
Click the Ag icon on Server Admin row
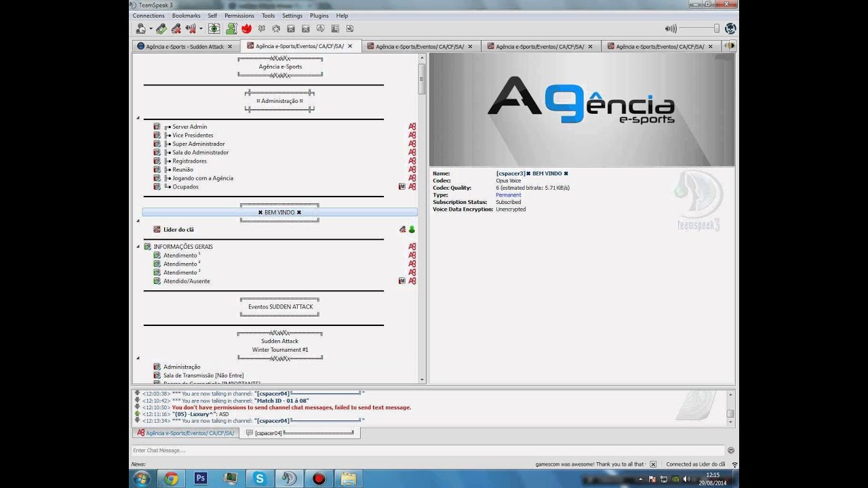click(412, 127)
